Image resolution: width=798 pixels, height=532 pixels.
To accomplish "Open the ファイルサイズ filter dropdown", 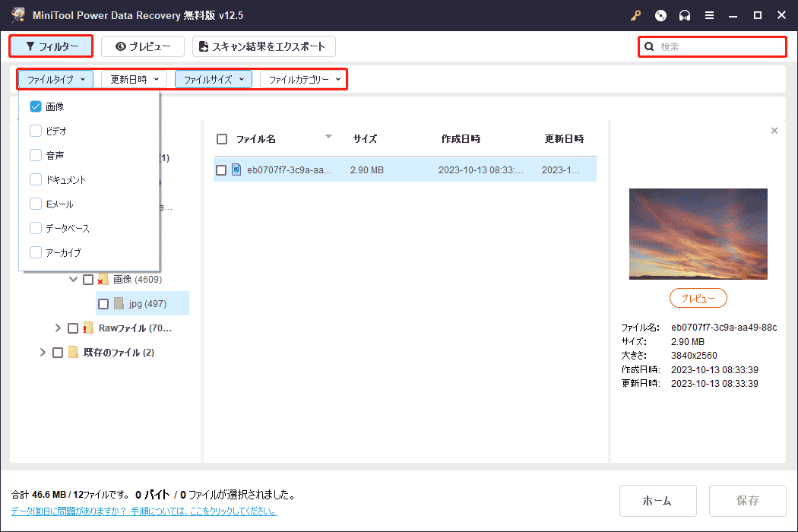I will [x=214, y=79].
